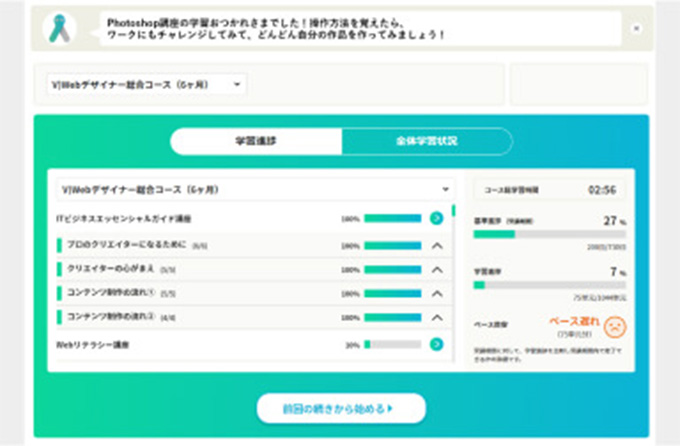Switch to the 学習進捗 tab

tap(256, 142)
